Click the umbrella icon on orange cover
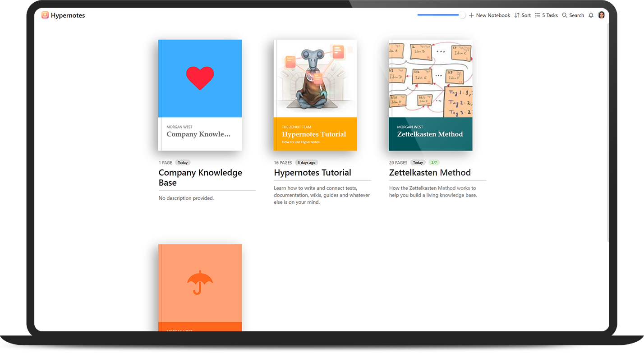 200,283
